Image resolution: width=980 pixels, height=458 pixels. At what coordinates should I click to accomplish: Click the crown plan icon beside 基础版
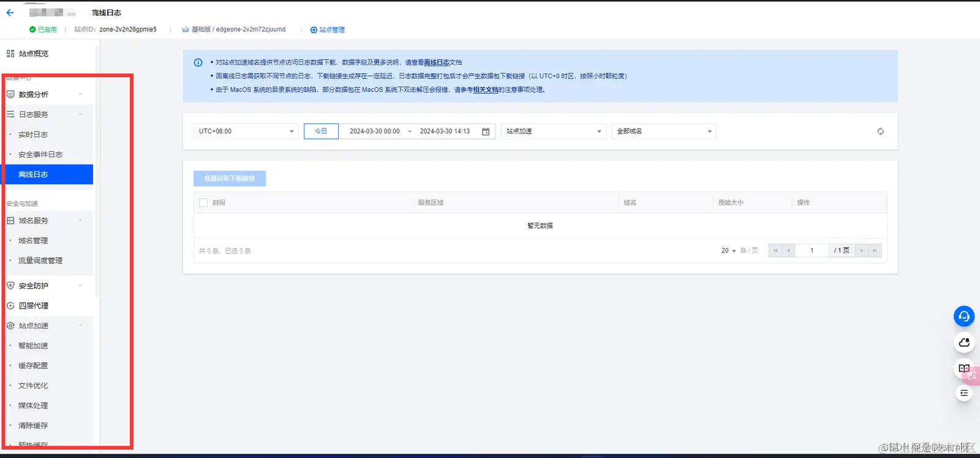click(185, 29)
